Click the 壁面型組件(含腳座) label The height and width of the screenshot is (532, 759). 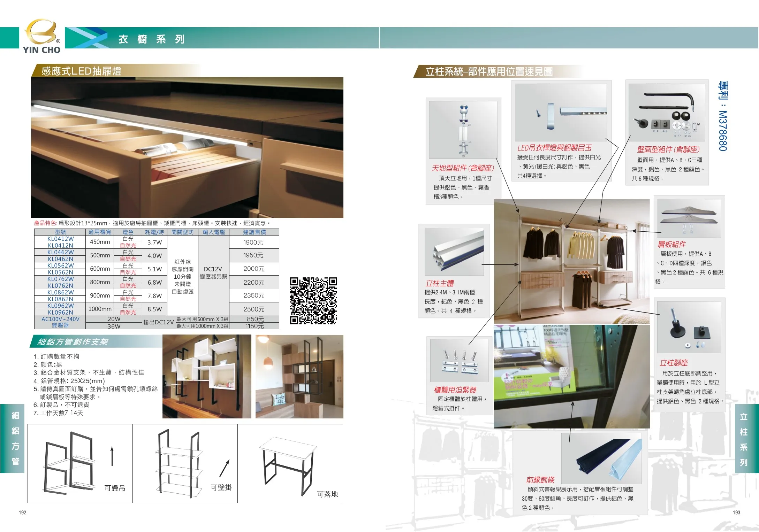[x=668, y=150]
